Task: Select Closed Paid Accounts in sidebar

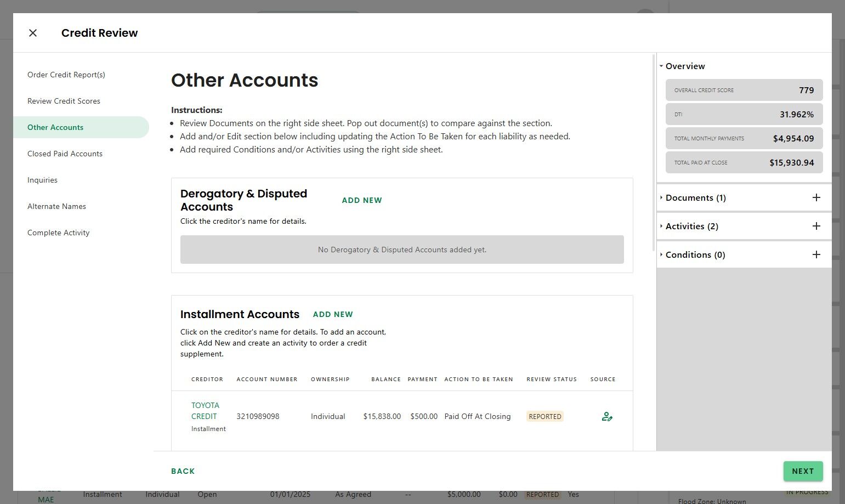Action: click(x=65, y=154)
